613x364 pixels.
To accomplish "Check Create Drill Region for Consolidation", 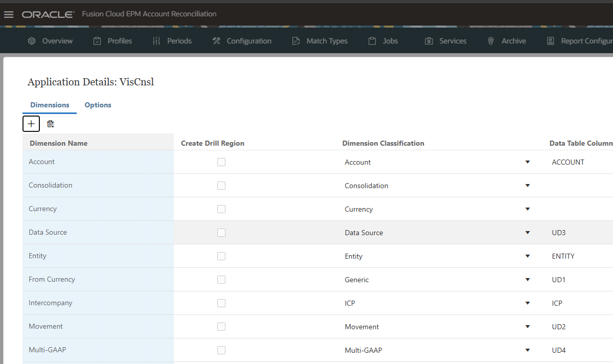I will point(221,186).
